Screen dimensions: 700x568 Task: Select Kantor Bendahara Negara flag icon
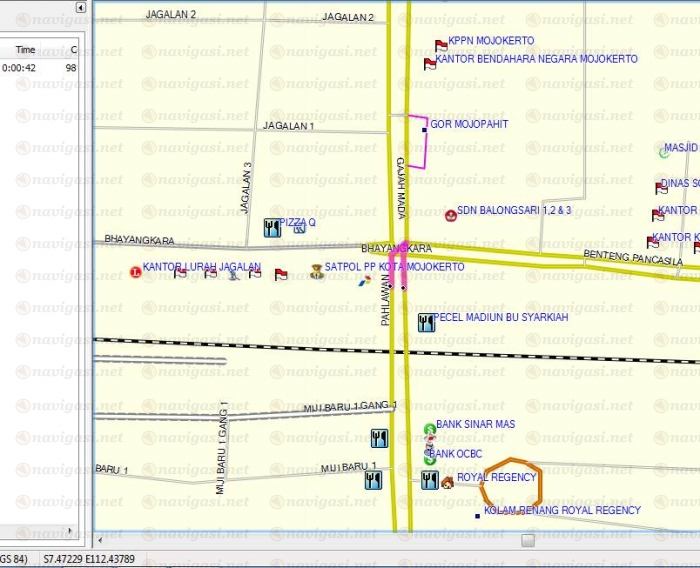[x=430, y=64]
